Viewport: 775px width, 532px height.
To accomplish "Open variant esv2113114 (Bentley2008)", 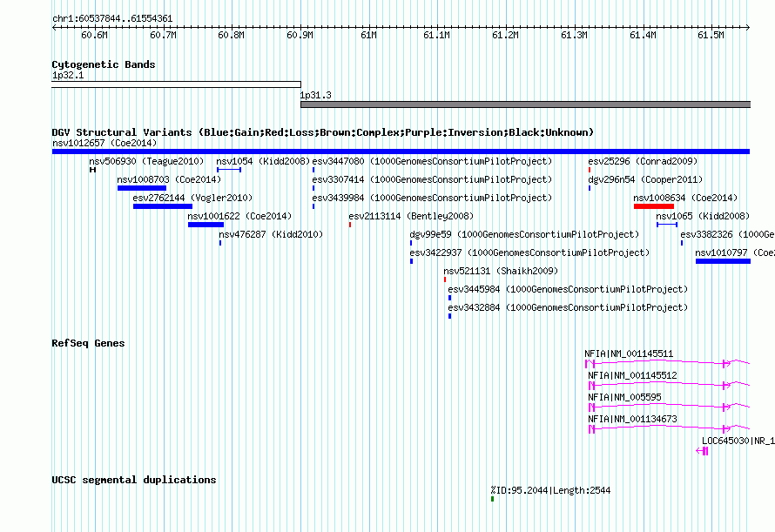I will [x=411, y=216].
